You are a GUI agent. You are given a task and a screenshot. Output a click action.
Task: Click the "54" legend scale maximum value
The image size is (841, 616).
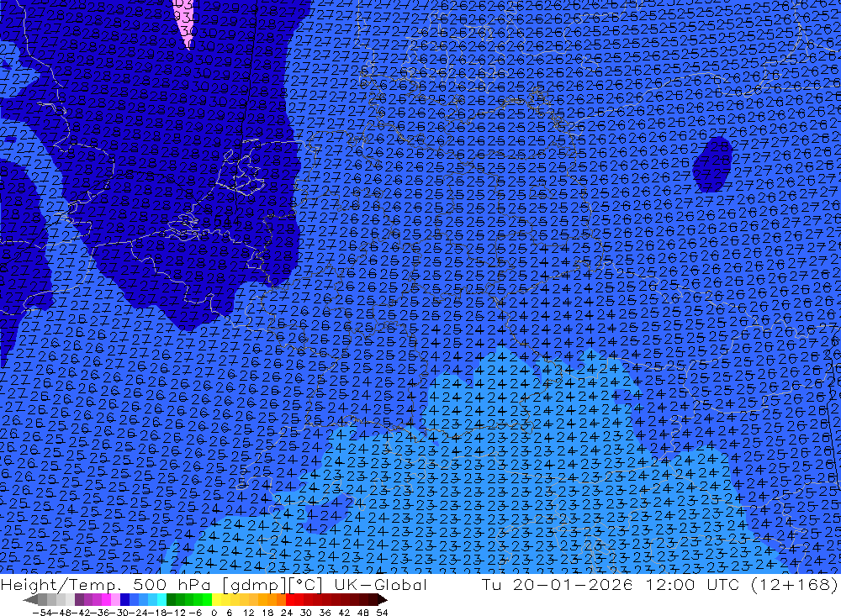(x=382, y=613)
